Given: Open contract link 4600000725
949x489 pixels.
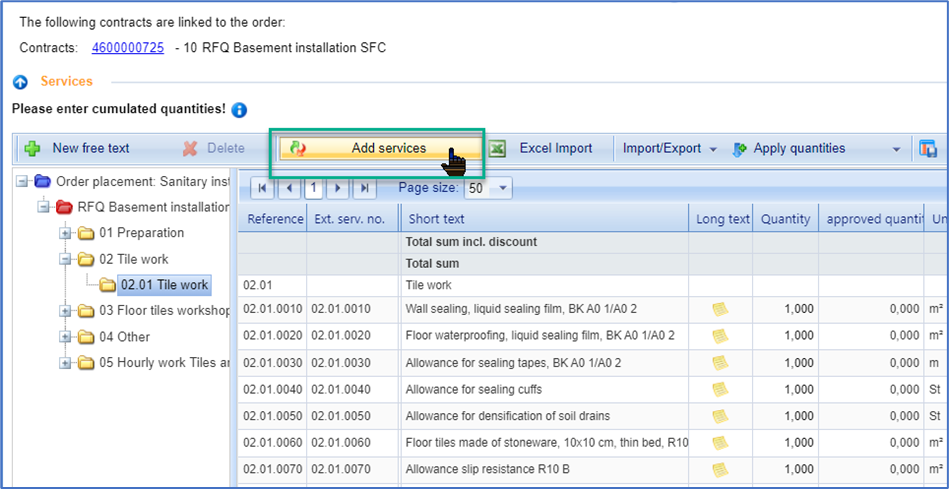Looking at the screenshot, I should pos(128,48).
